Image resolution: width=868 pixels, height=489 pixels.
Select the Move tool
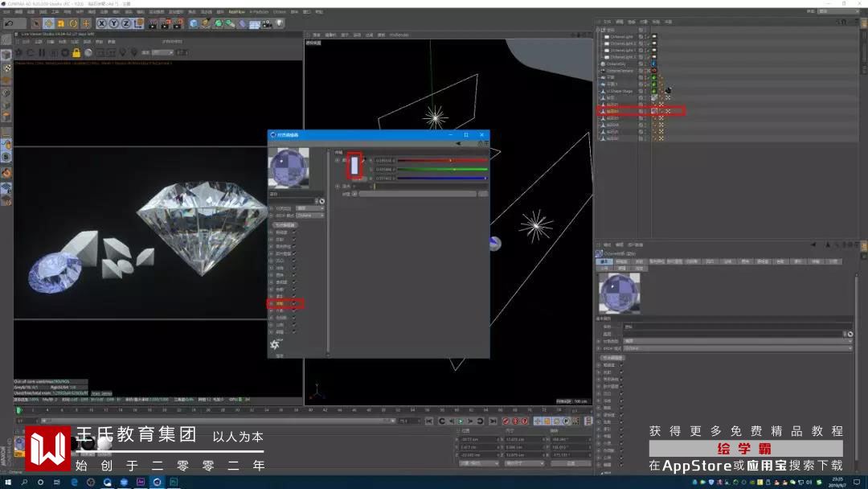[x=49, y=23]
